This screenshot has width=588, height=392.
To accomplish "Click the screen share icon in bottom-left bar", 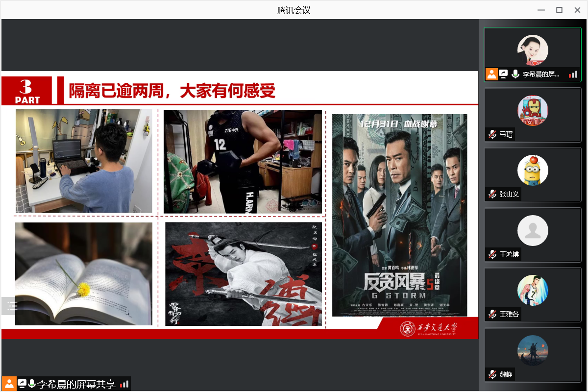I will point(22,384).
